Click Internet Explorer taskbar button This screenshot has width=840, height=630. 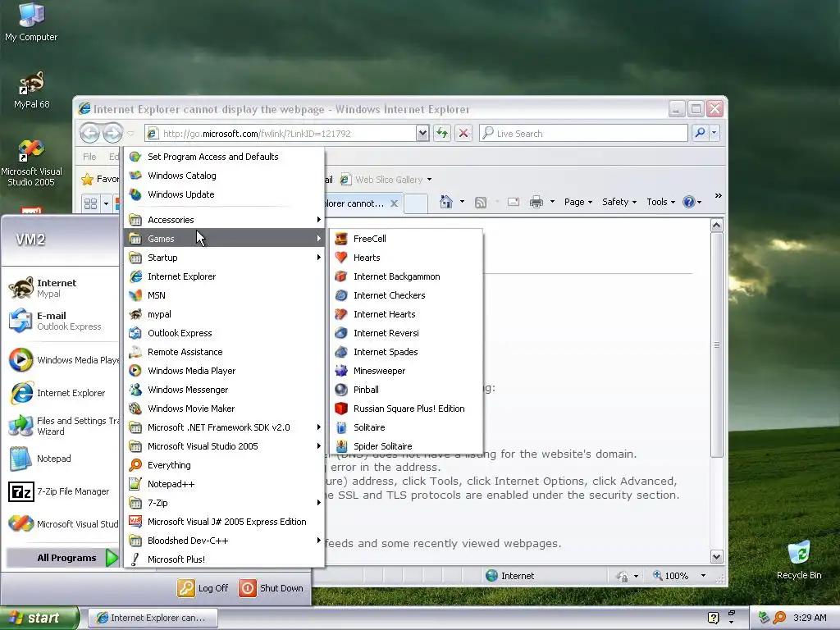coord(153,618)
